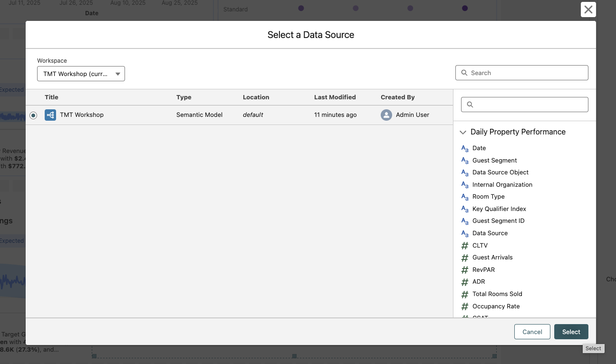Select the Key Qualifier Index field
616x364 pixels.
coord(499,209)
